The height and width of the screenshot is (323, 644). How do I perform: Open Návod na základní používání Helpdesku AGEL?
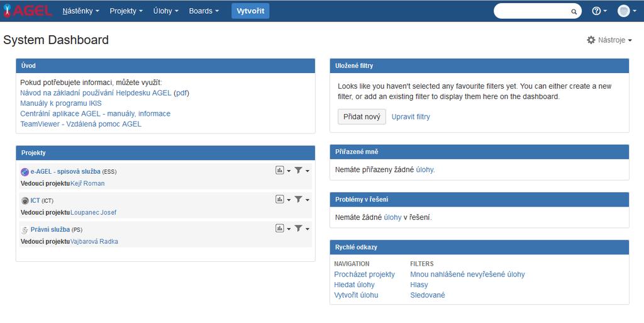[x=96, y=93]
